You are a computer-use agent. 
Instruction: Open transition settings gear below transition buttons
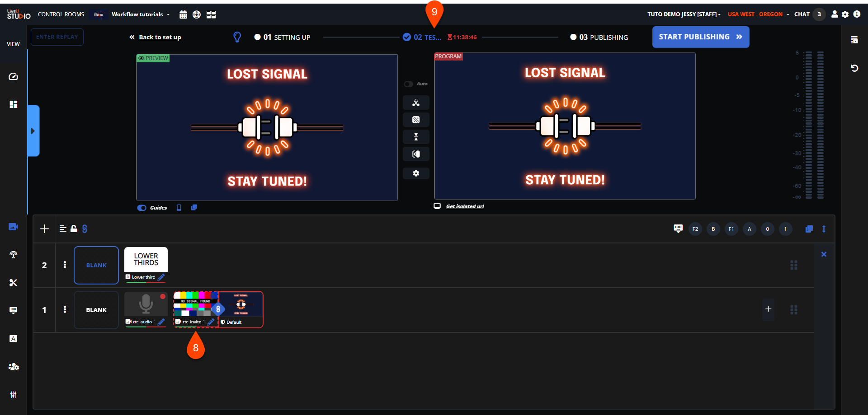pos(416,173)
